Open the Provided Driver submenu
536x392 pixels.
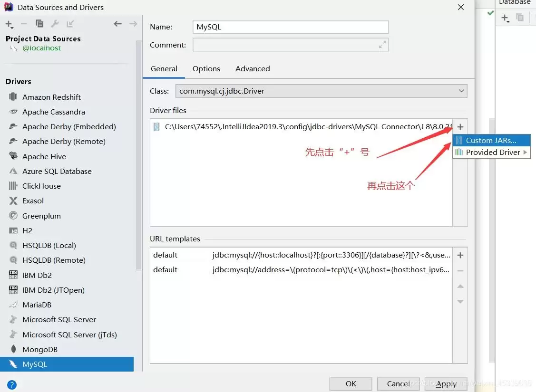coord(492,153)
